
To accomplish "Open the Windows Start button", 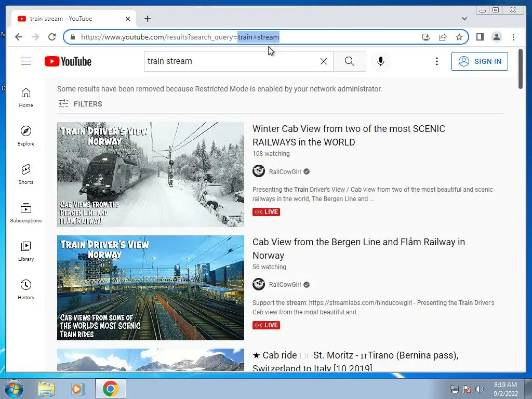I will tap(14, 389).
